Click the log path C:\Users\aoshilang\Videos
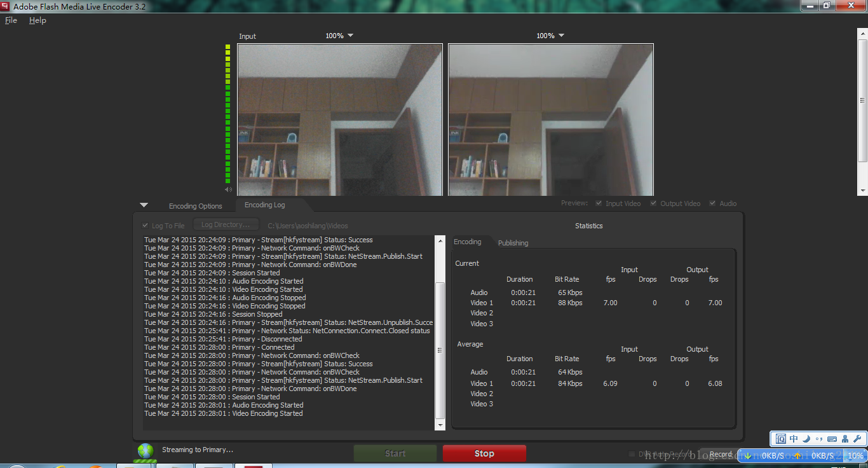 (308, 226)
